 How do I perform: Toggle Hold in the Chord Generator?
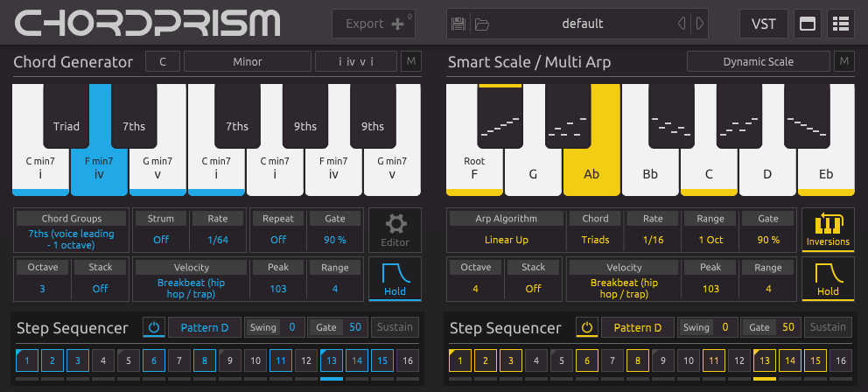coord(395,278)
